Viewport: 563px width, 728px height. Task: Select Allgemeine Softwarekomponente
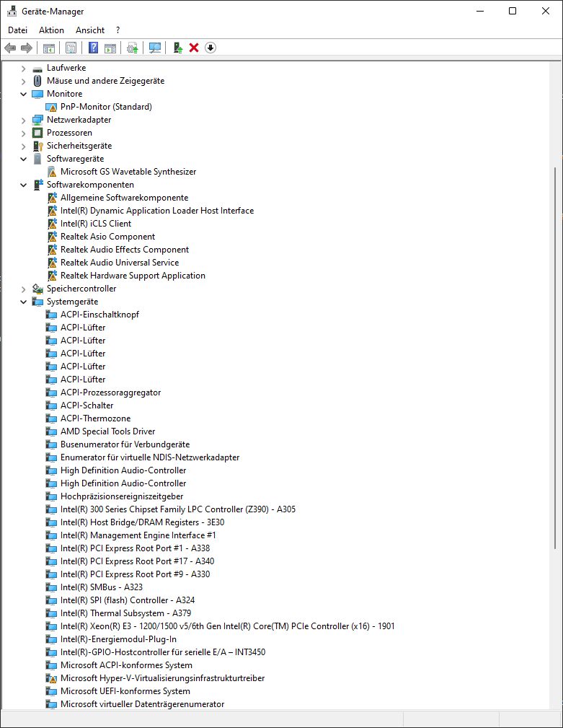124,198
